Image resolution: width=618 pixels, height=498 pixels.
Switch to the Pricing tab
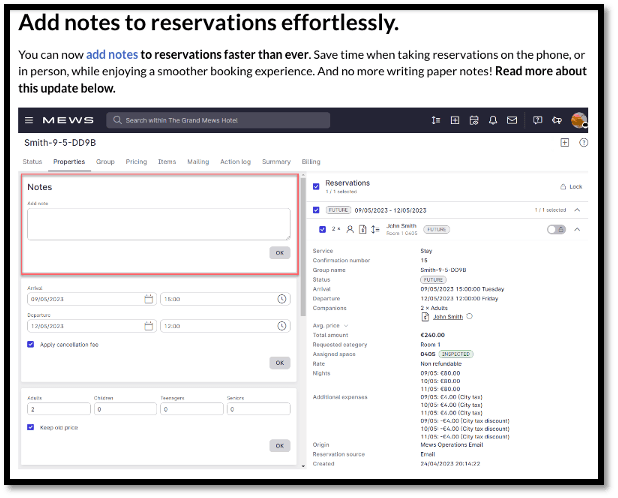coord(136,161)
